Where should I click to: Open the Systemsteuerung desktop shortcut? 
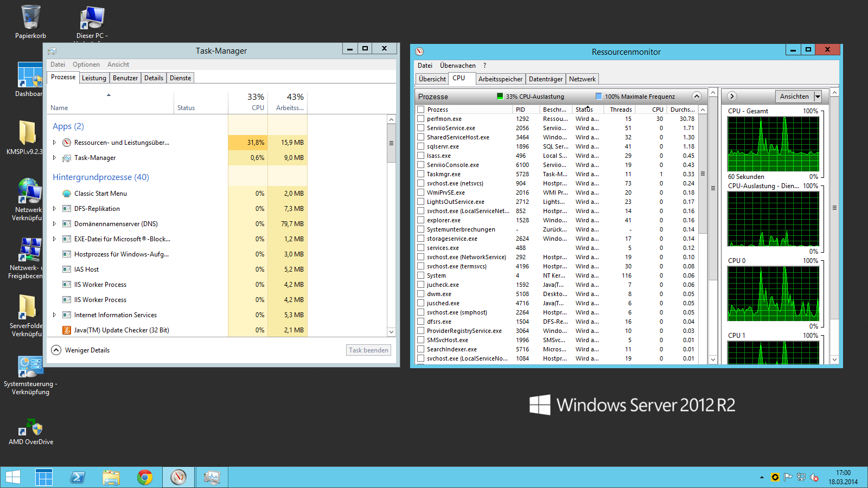pos(30,375)
